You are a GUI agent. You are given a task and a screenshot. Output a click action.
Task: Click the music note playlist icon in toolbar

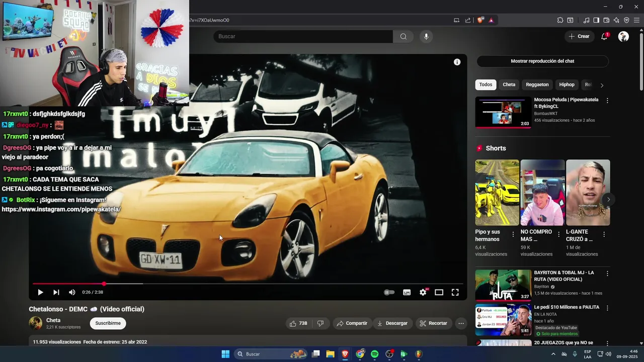coord(586,20)
